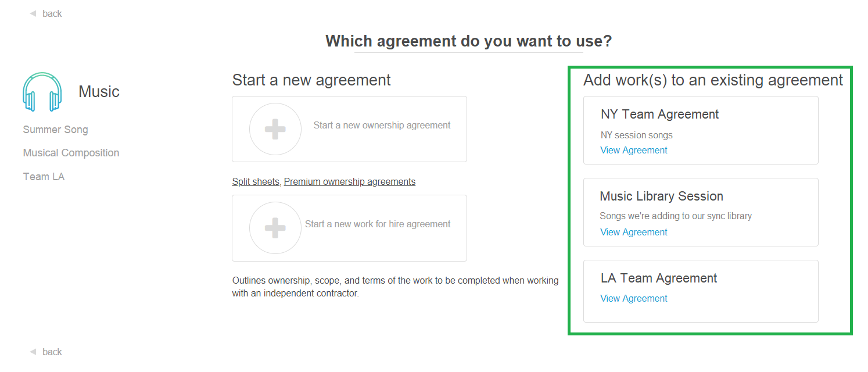Start a new work for hire agreement
This screenshot has height=372, width=868.
[x=378, y=224]
